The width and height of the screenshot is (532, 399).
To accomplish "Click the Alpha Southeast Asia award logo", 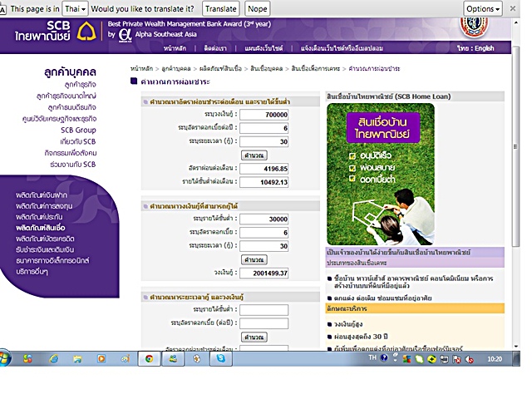I will click(x=126, y=35).
